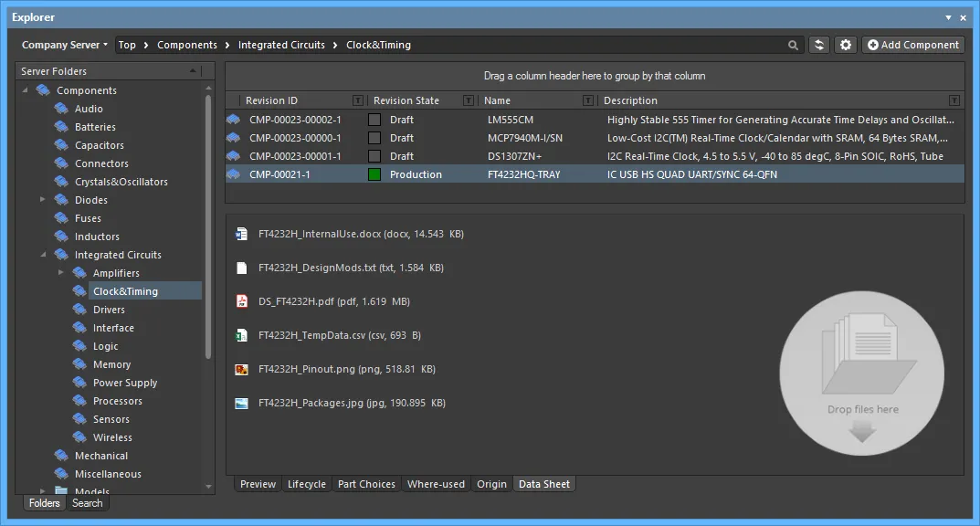Image resolution: width=980 pixels, height=526 pixels.
Task: Open the Company Server dropdown
Action: 65,45
